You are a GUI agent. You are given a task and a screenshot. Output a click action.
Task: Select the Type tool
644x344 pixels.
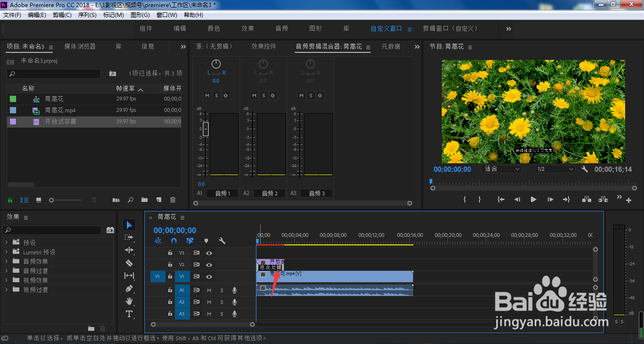(x=129, y=314)
